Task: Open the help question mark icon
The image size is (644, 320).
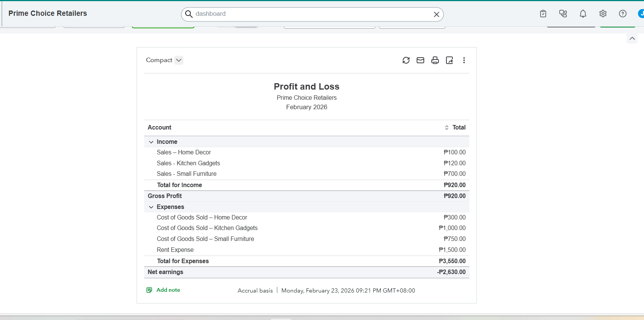Action: [x=623, y=14]
